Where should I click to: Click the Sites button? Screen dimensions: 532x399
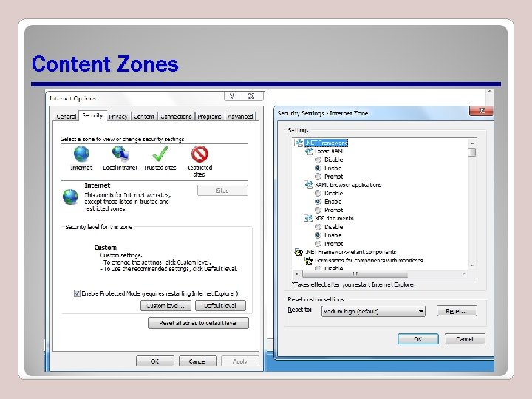(x=222, y=191)
